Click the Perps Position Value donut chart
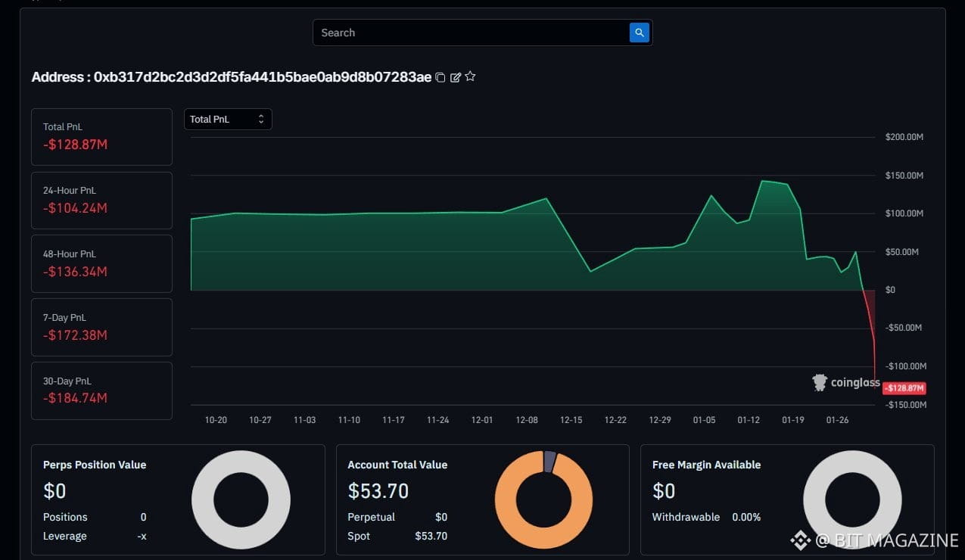This screenshot has width=965, height=560. pos(241,500)
